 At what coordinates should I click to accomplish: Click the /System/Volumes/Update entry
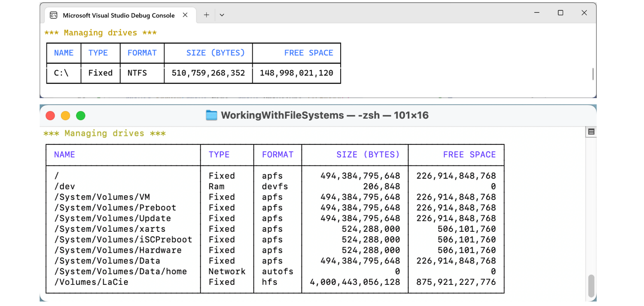113,218
